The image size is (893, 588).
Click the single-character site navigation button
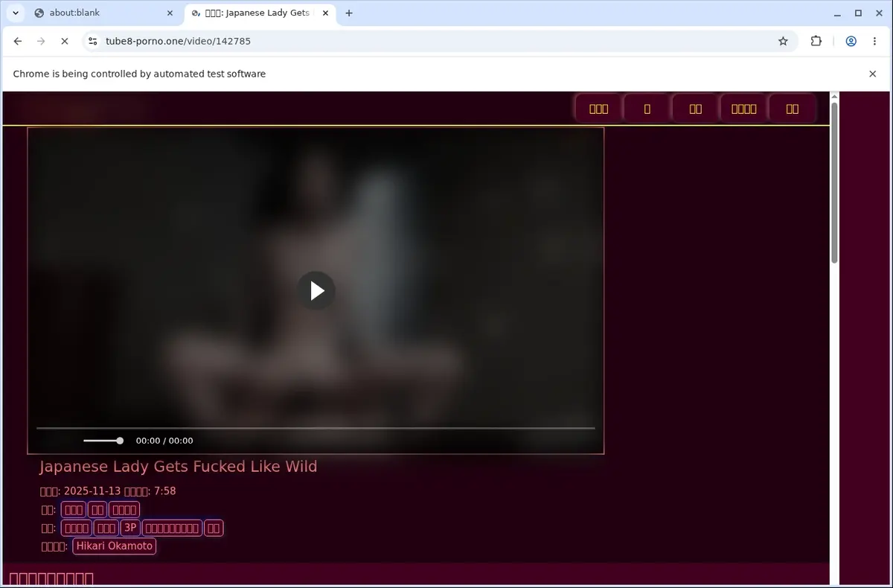(x=647, y=109)
